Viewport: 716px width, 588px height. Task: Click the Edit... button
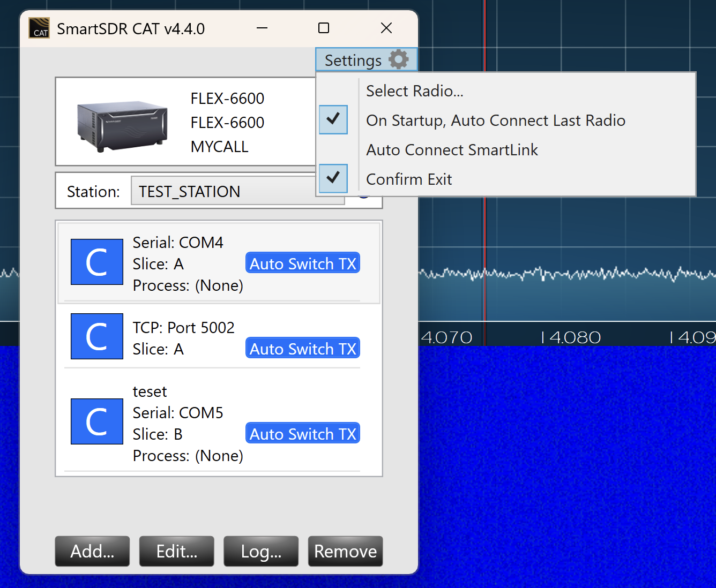tap(177, 551)
